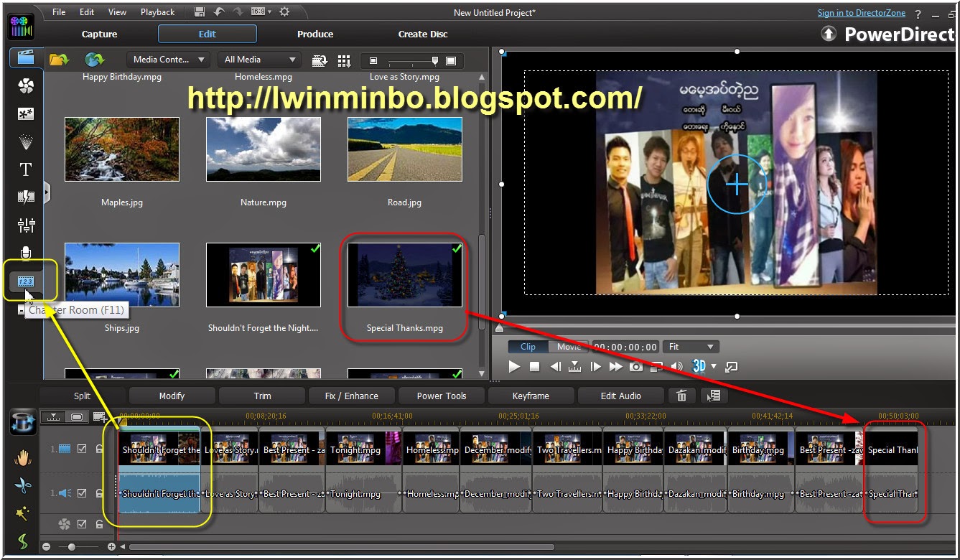
Task: Open preferences gear icon
Action: coord(284,11)
